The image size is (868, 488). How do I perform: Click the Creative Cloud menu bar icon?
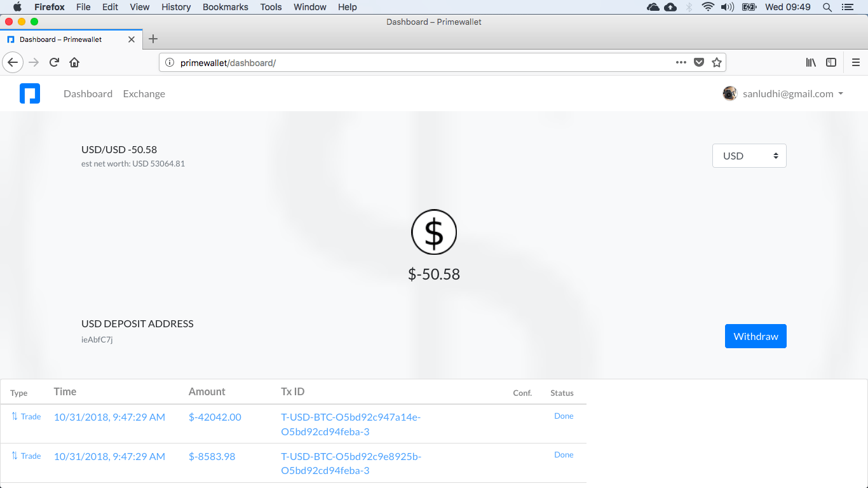[x=653, y=7]
